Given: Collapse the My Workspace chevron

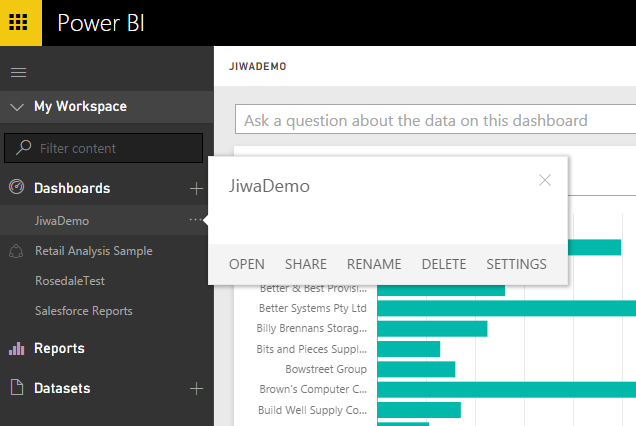Looking at the screenshot, I should [17, 107].
